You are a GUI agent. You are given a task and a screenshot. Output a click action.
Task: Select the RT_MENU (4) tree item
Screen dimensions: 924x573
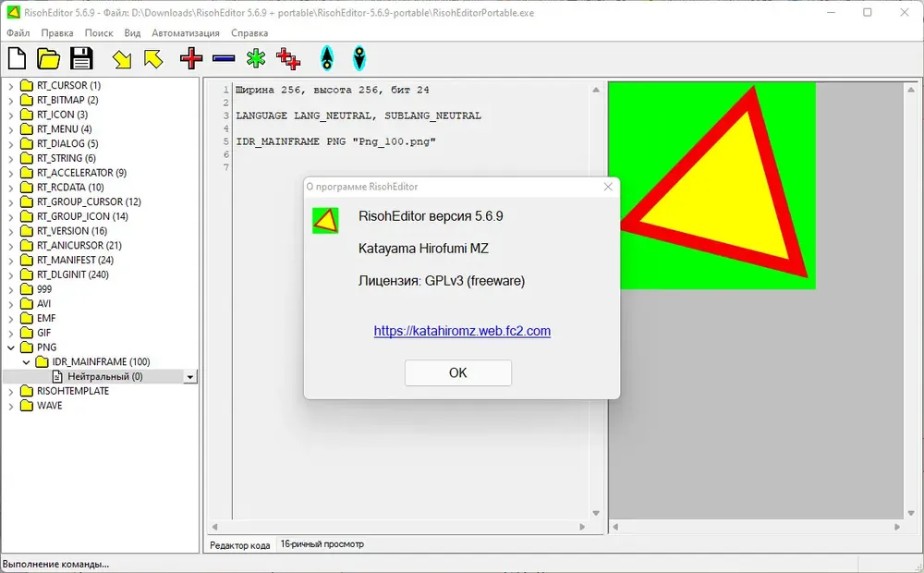(x=65, y=129)
